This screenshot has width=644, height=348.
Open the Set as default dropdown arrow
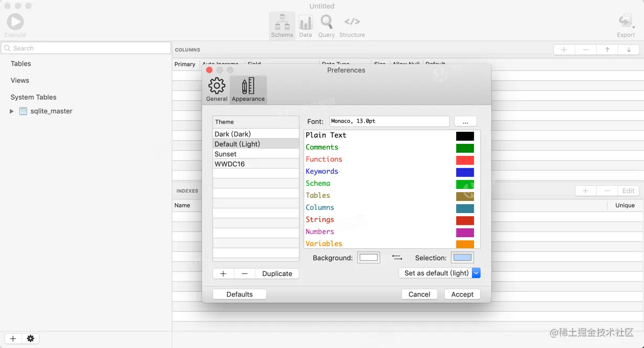476,273
